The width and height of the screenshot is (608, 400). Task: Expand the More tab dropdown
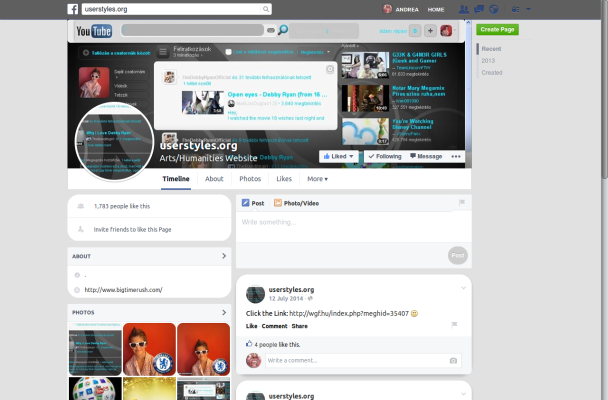click(317, 179)
